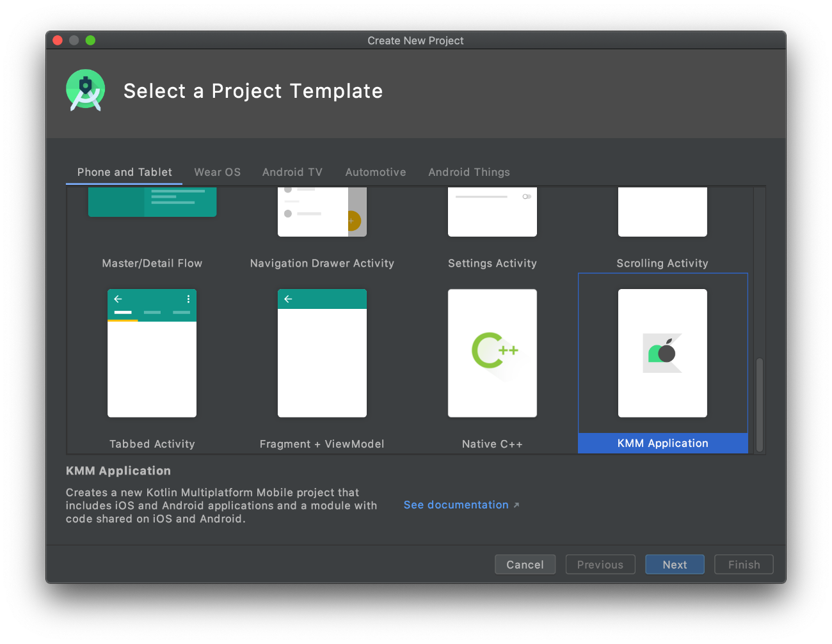Click the Android Studio logo icon
This screenshot has height=644, width=832.
point(85,90)
